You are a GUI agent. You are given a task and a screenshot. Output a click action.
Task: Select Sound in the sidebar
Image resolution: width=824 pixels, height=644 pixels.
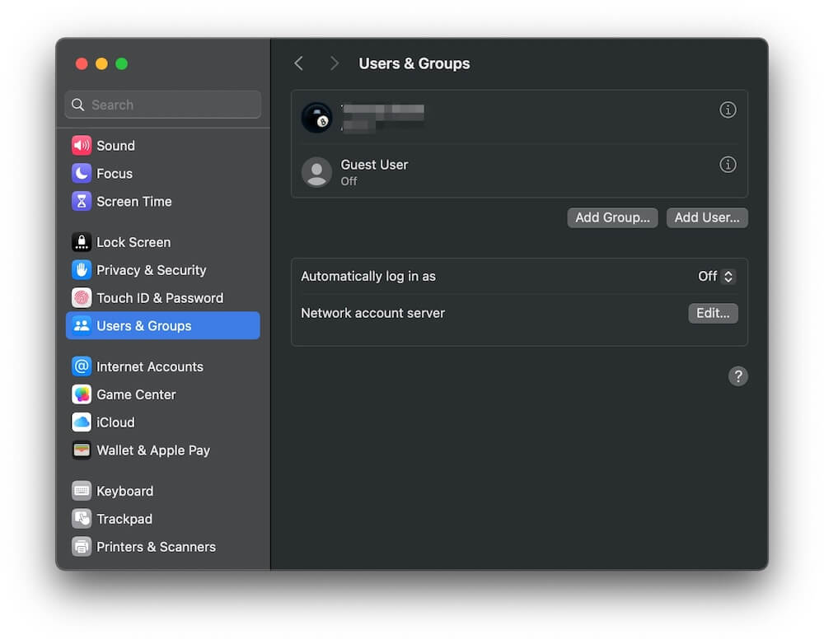pyautogui.click(x=162, y=146)
